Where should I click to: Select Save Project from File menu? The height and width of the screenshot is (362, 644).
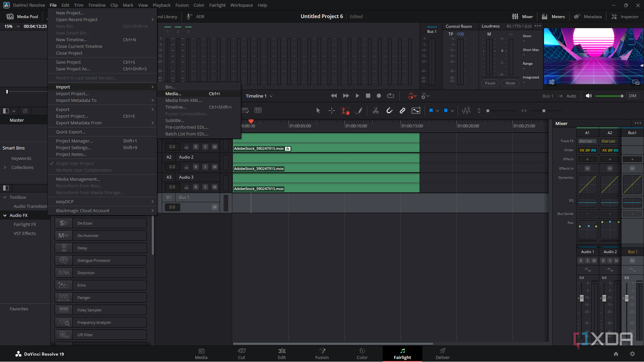coord(102,62)
